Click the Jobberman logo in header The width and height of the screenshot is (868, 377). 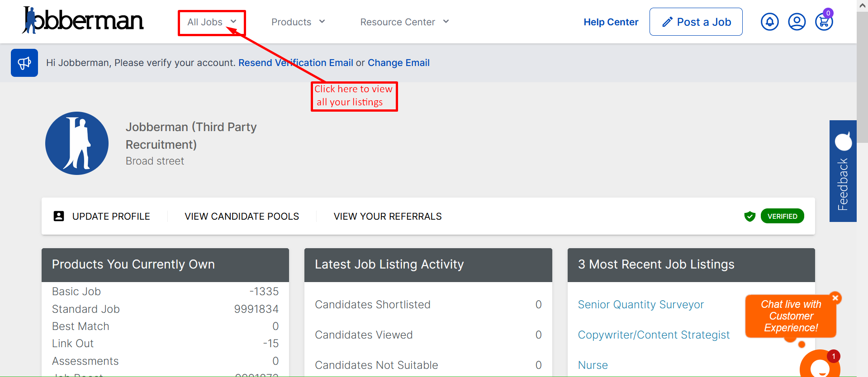point(83,20)
